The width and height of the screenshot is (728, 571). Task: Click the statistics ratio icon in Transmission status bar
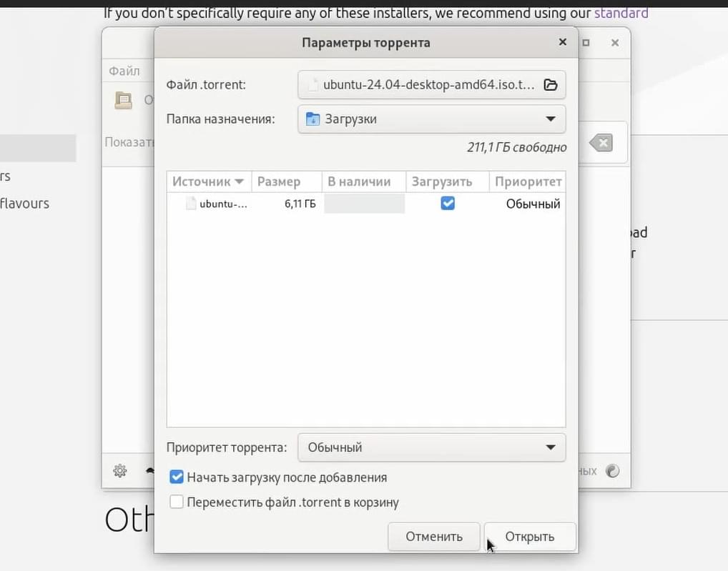click(613, 471)
